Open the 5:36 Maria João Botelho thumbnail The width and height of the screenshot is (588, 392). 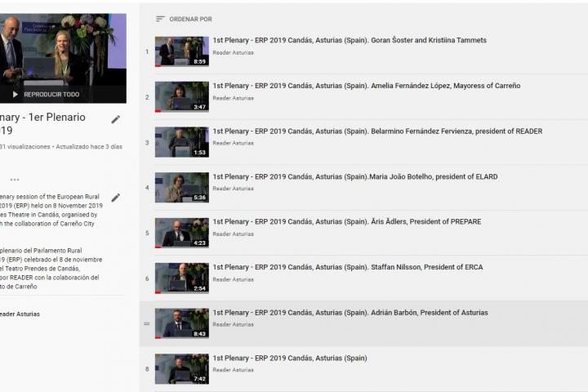(181, 188)
